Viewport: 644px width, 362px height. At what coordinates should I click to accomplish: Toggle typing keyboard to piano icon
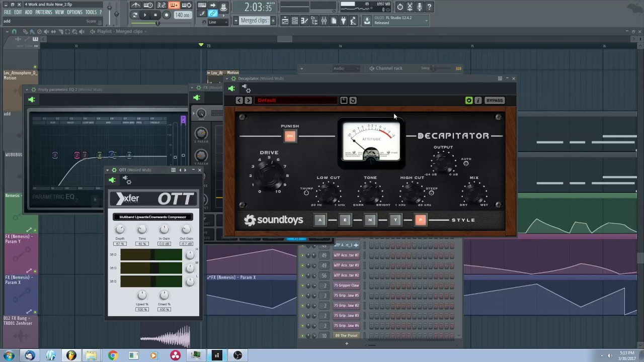click(202, 5)
